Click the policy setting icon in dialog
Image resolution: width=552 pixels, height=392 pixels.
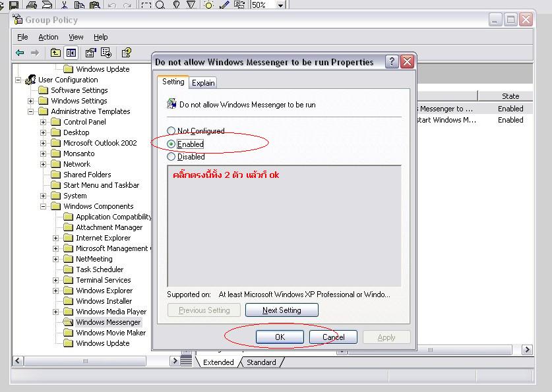171,104
